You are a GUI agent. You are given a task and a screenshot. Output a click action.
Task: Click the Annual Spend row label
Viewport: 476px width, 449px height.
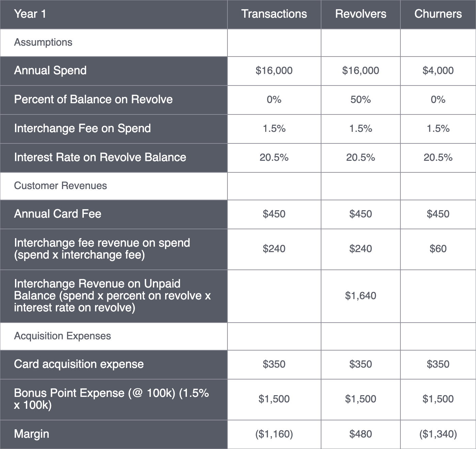[x=50, y=71]
